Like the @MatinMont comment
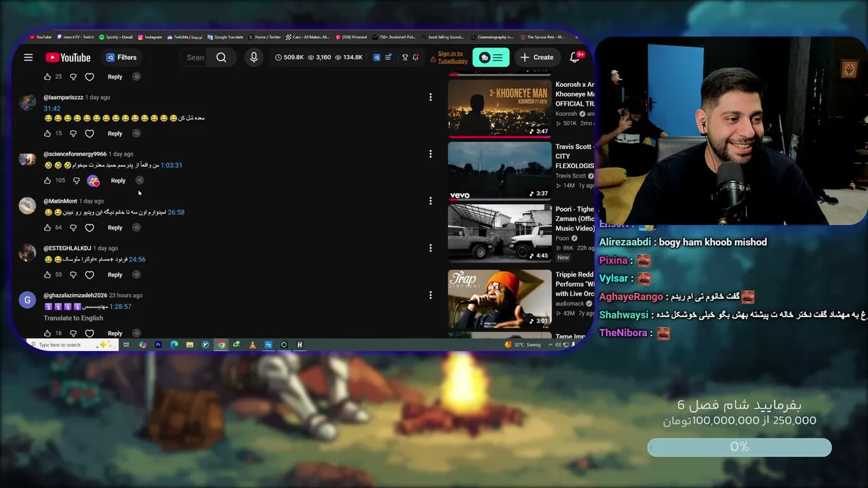The image size is (868, 488). point(47,228)
